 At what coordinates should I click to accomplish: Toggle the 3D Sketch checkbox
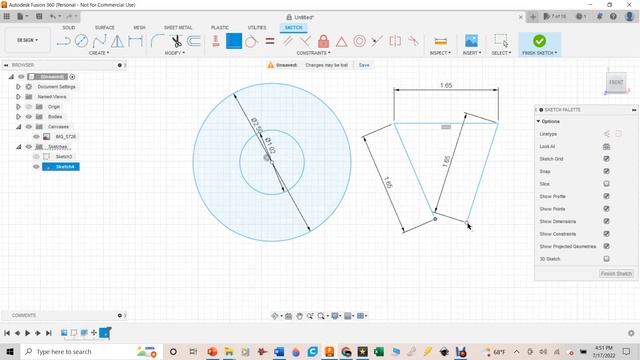pyautogui.click(x=607, y=259)
